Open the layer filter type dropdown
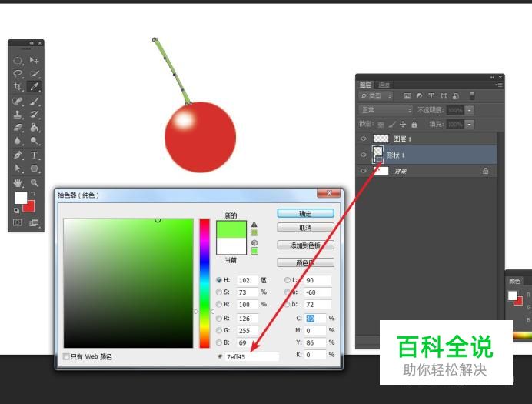 [376, 96]
